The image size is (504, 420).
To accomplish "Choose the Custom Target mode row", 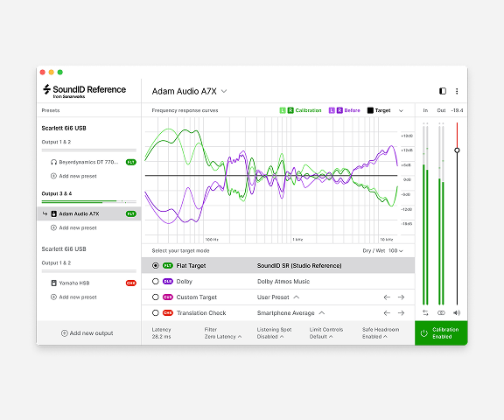I will [x=278, y=297].
